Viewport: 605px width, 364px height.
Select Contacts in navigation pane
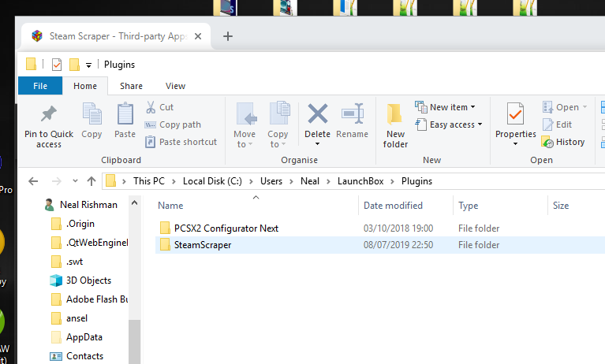tap(77, 356)
